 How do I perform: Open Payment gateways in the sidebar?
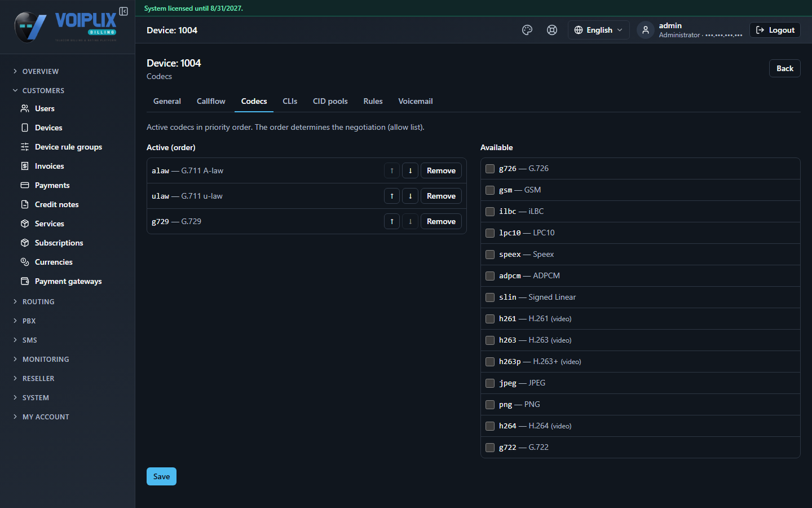(x=68, y=281)
